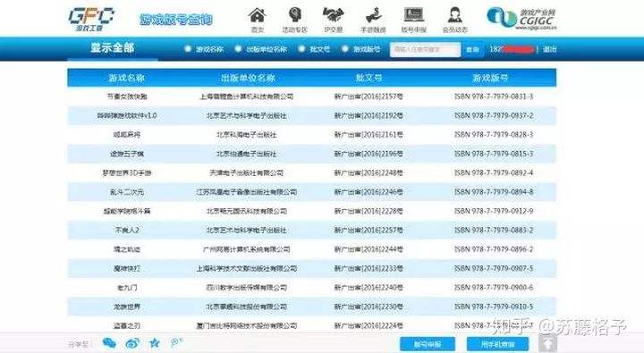Open the 手游融资 money-hand icon

(373, 15)
